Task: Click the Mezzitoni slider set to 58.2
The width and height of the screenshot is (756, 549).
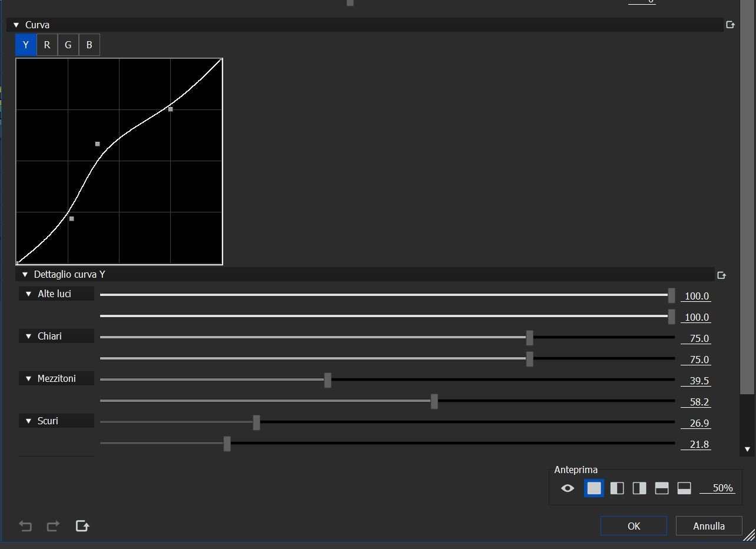Action: (387, 401)
